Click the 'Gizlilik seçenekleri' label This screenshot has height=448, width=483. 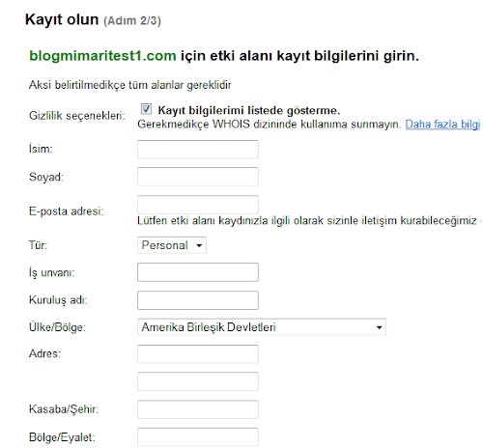coord(77,116)
